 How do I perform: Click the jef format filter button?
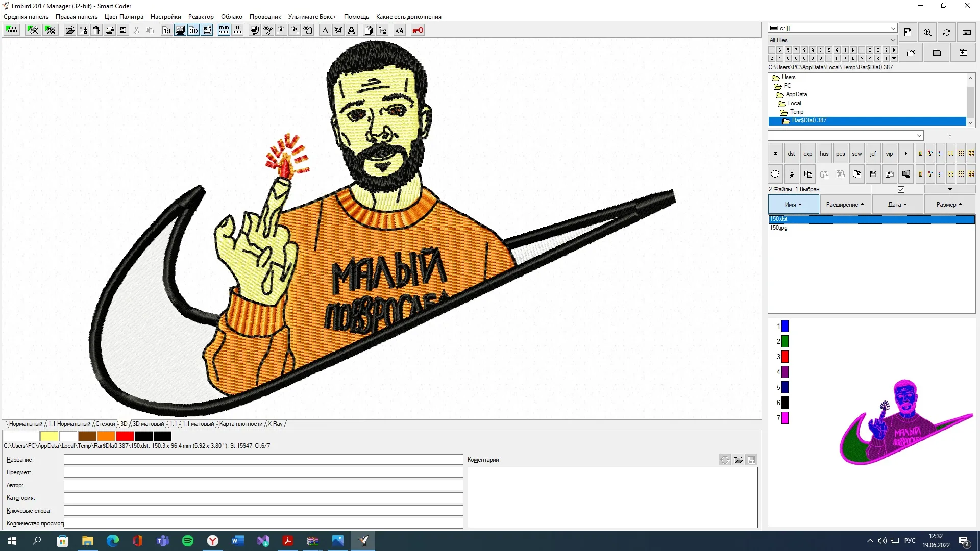(x=873, y=154)
